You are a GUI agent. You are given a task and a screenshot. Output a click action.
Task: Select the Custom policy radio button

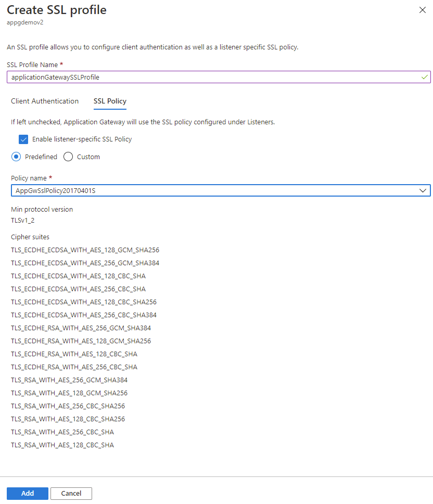(68, 156)
